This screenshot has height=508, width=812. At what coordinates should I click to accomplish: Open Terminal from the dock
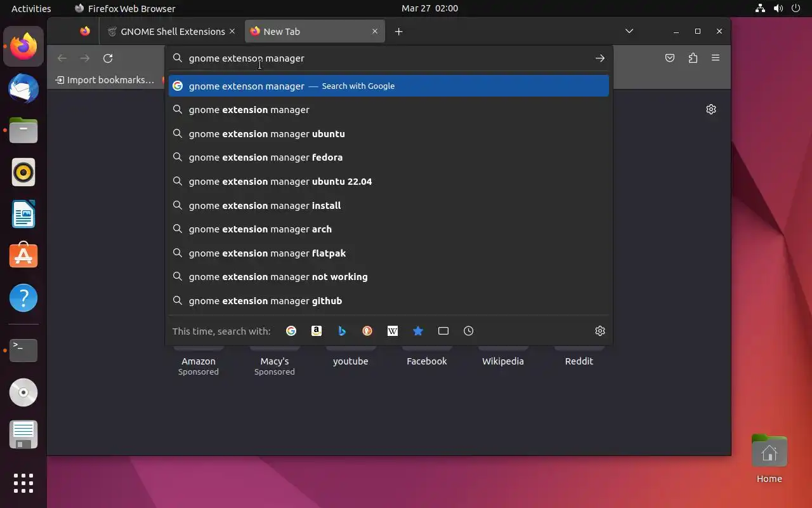click(x=23, y=350)
